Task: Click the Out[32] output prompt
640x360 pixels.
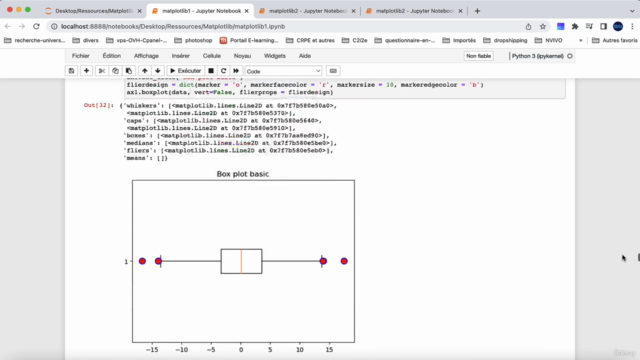Action: 98,105
